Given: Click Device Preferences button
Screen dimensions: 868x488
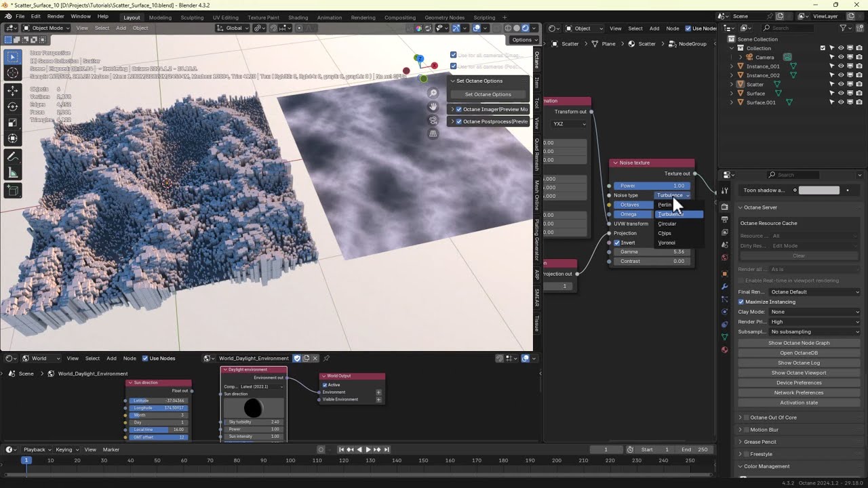Looking at the screenshot, I should [799, 382].
